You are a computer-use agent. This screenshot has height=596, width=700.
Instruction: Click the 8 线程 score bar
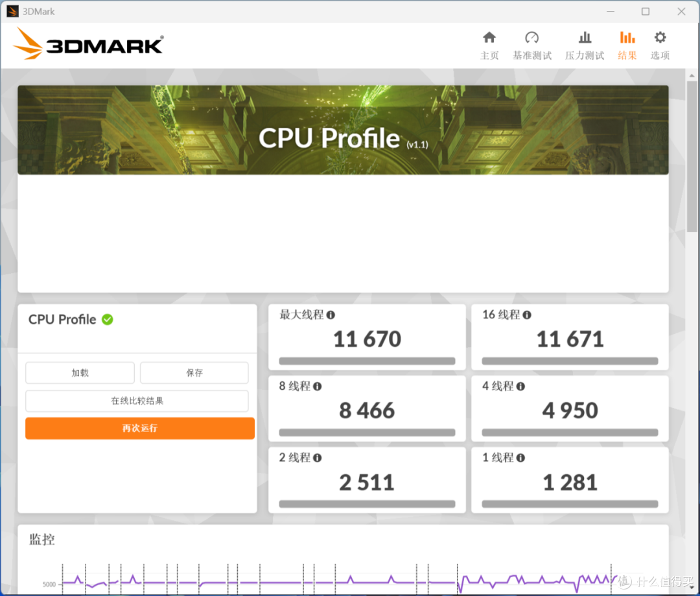coord(367,433)
